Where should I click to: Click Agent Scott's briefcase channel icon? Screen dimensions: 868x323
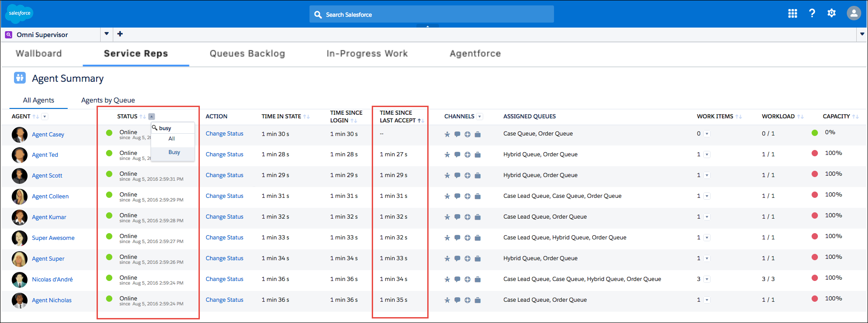[x=478, y=176]
